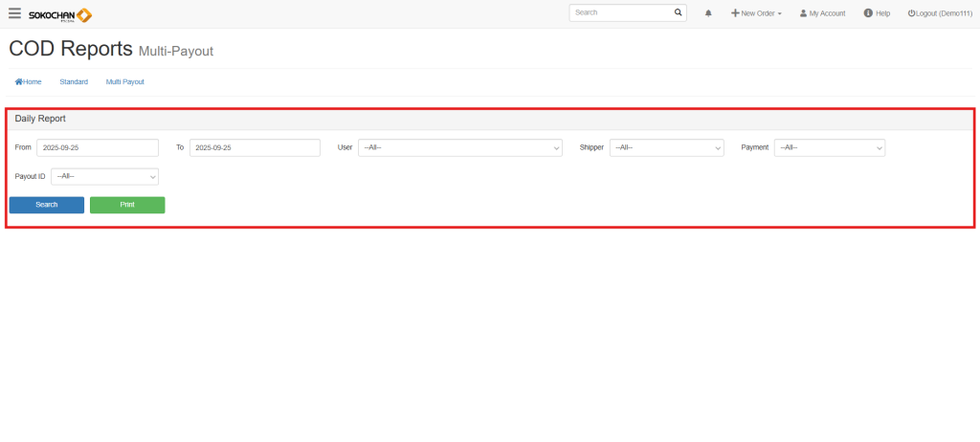980x442 pixels.
Task: Open the notifications bell
Action: point(708,13)
